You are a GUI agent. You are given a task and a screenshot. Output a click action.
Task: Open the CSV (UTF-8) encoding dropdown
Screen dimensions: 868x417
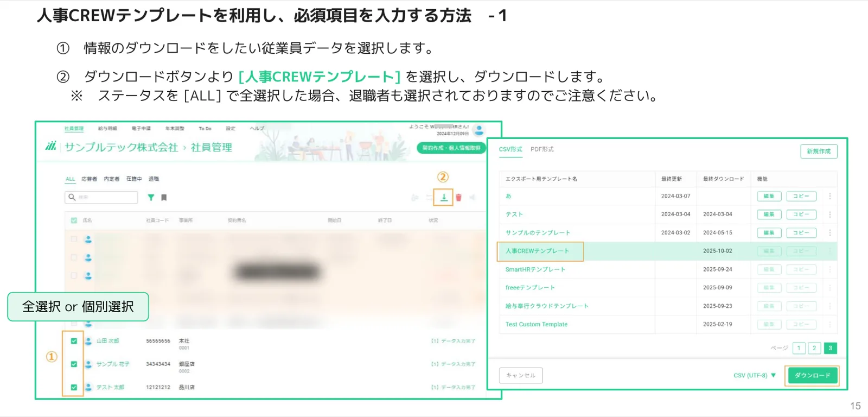[755, 375]
